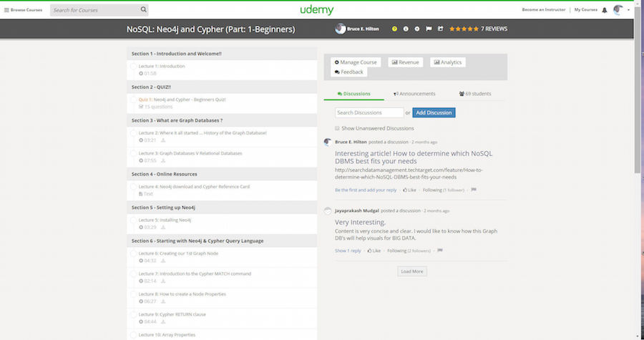Open Analytics page
The width and height of the screenshot is (644, 340).
448,62
